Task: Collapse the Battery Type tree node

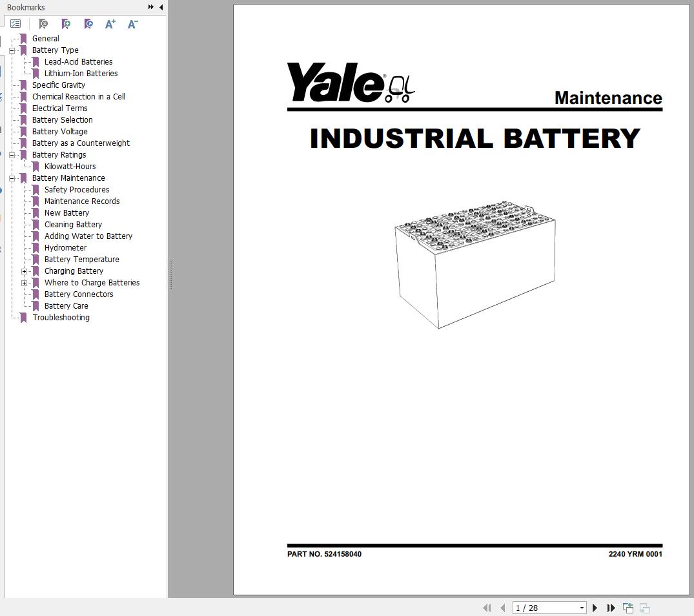Action: point(12,50)
